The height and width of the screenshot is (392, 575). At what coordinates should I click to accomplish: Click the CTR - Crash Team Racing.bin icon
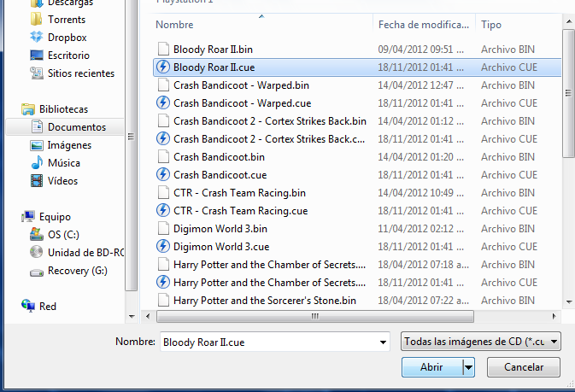(x=163, y=193)
